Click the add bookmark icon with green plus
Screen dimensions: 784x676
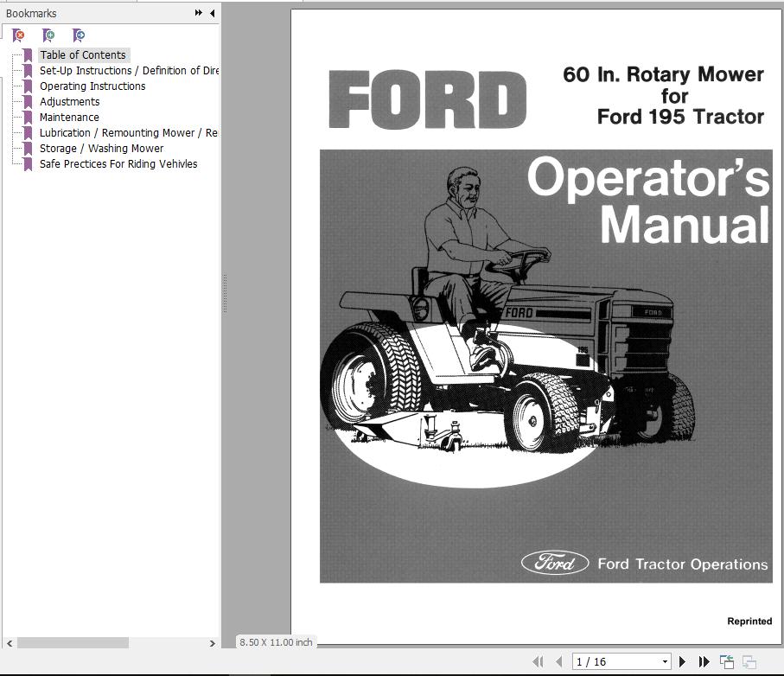(48, 35)
